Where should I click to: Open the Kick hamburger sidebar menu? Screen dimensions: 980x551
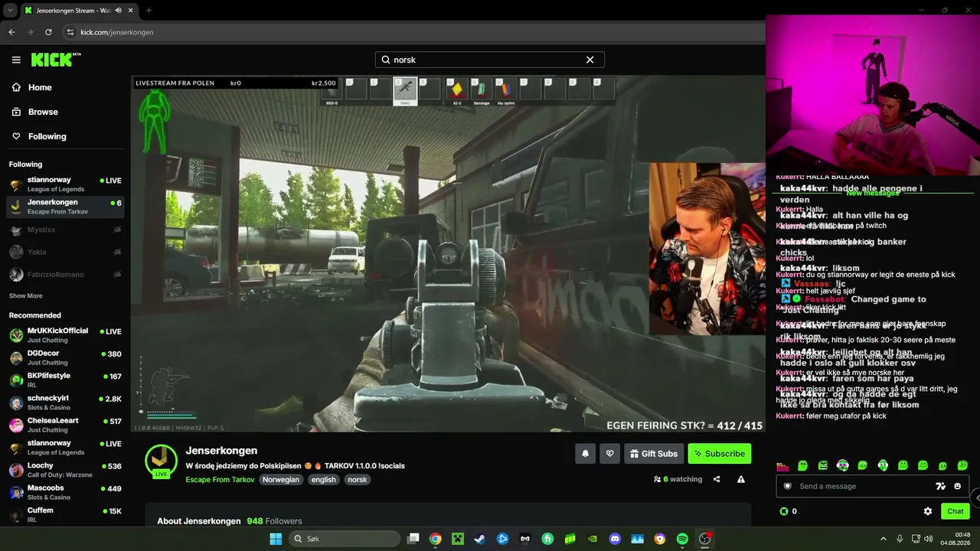point(16,60)
